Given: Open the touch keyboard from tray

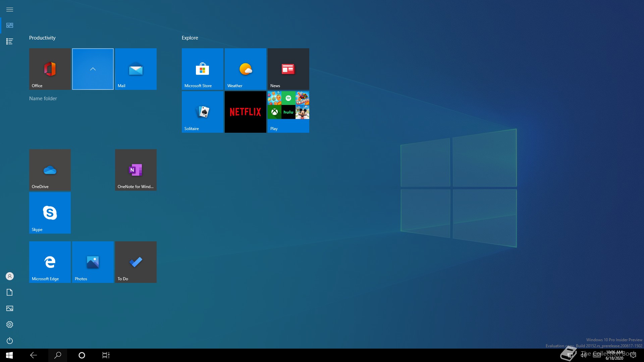Looking at the screenshot, I should pos(597,355).
